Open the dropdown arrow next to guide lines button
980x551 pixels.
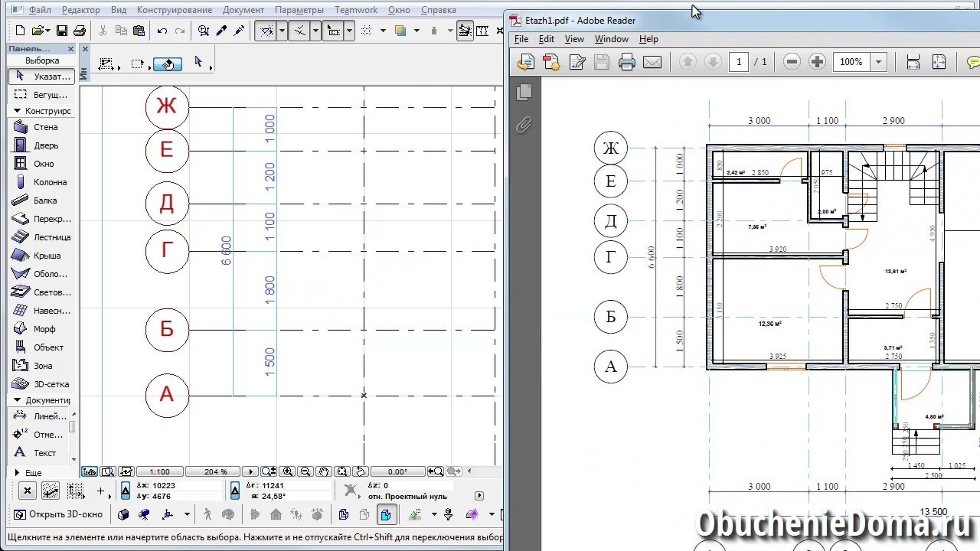(x=282, y=31)
